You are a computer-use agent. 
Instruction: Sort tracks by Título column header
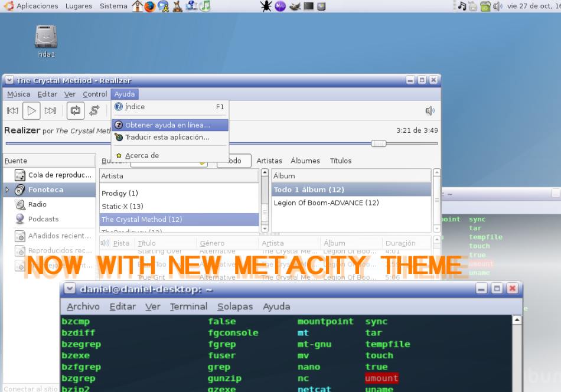(x=167, y=243)
